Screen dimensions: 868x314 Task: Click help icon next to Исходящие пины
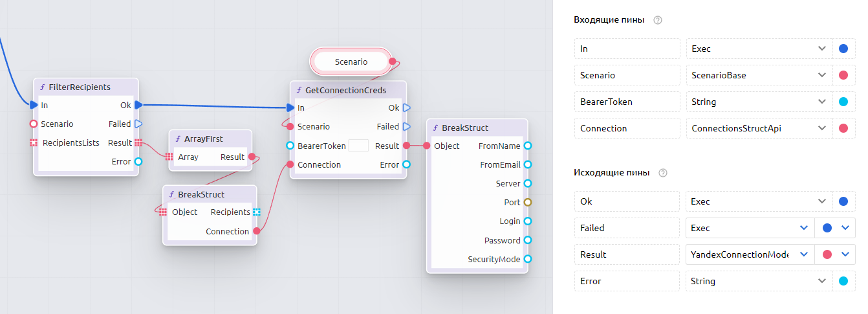(x=662, y=173)
